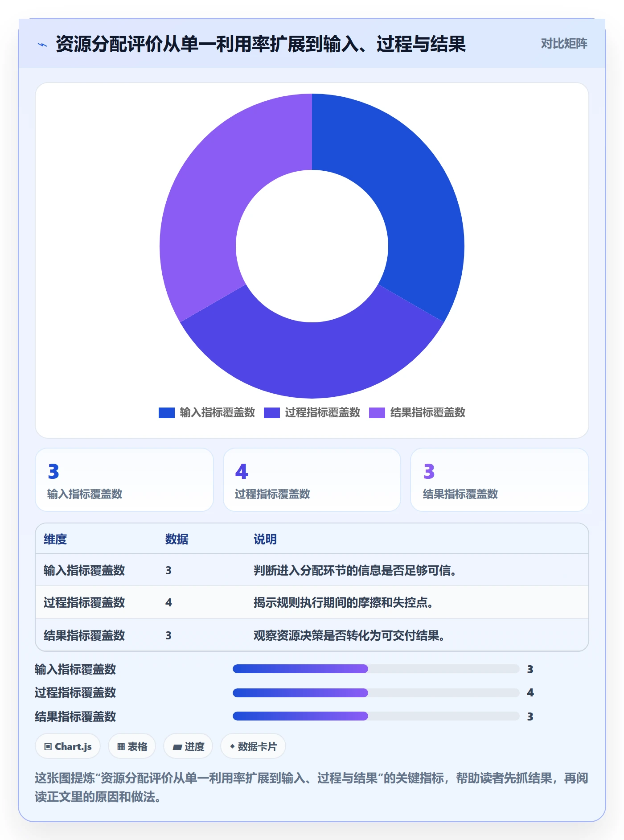624x840 pixels.
Task: Click the 维度 column header
Action: (55, 539)
